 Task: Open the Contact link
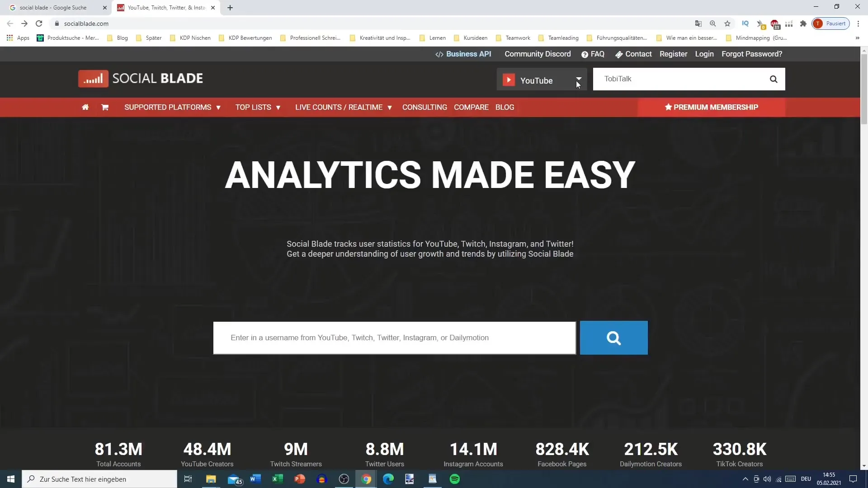[633, 54]
